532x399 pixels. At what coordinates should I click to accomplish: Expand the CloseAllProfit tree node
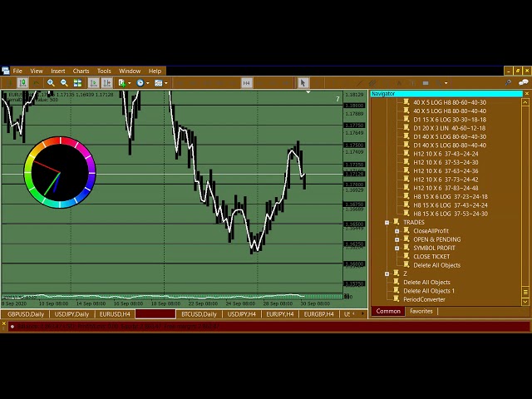(x=397, y=231)
